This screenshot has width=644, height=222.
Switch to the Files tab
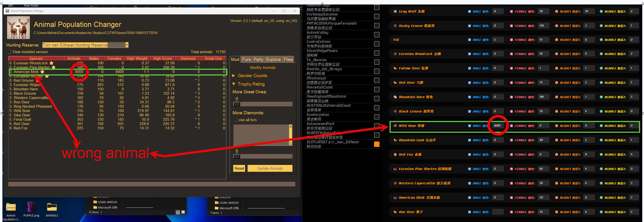pyautogui.click(x=288, y=59)
